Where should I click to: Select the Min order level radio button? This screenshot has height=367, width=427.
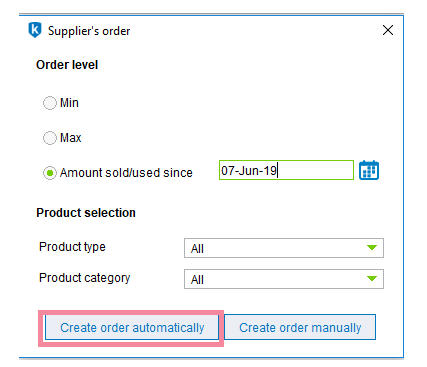50,103
